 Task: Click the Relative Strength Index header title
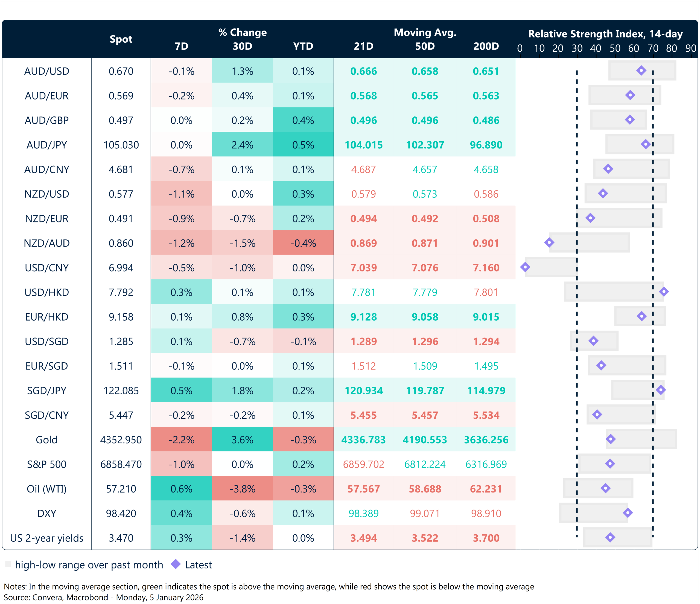pyautogui.click(x=605, y=34)
